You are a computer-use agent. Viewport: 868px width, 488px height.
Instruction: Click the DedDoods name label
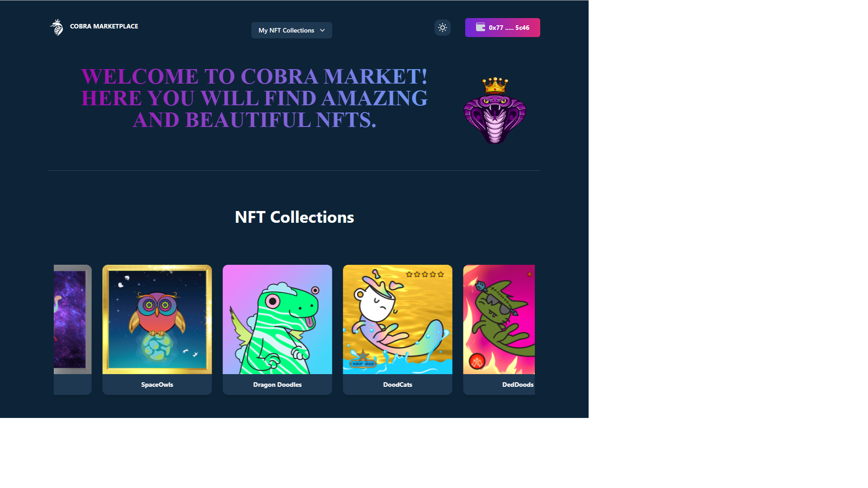[x=518, y=385]
